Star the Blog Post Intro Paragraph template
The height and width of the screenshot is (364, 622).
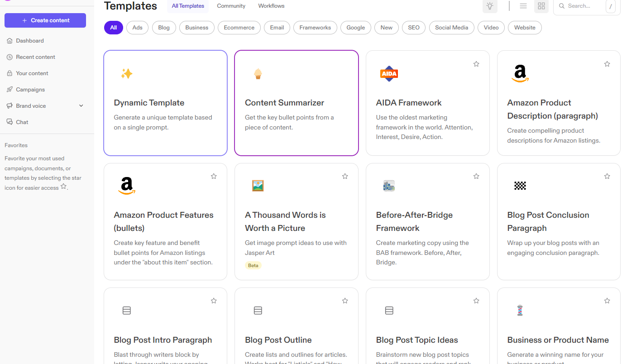tap(214, 301)
